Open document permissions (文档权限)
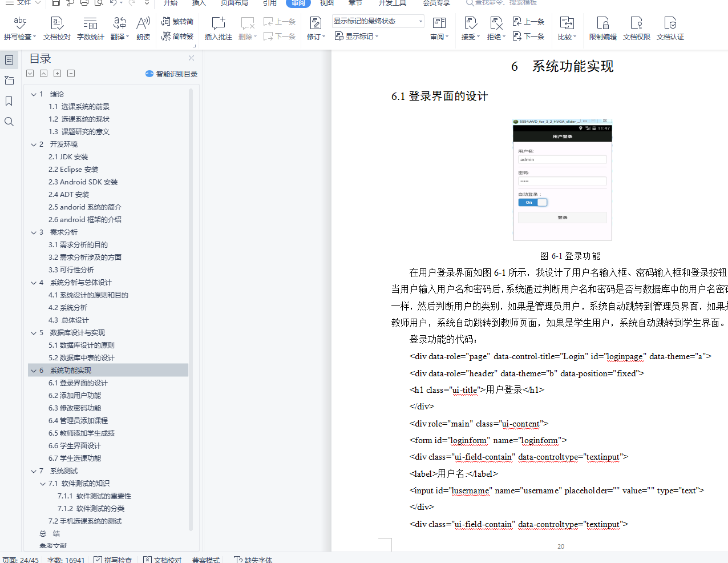The width and height of the screenshot is (728, 563). click(636, 29)
